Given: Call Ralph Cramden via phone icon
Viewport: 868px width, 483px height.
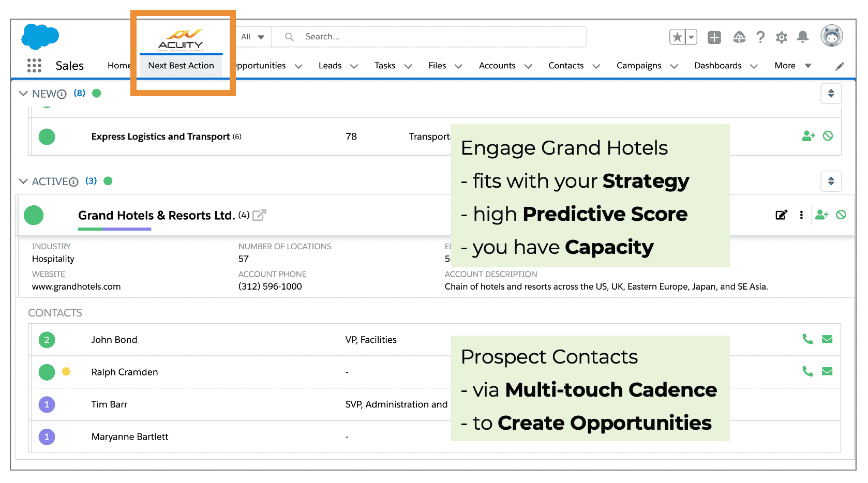Looking at the screenshot, I should click(x=807, y=371).
